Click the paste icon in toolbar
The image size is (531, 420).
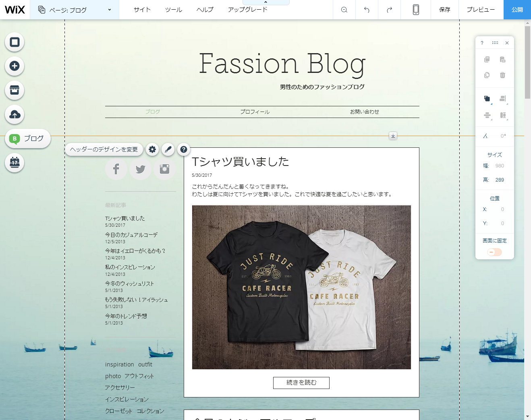pos(502,60)
